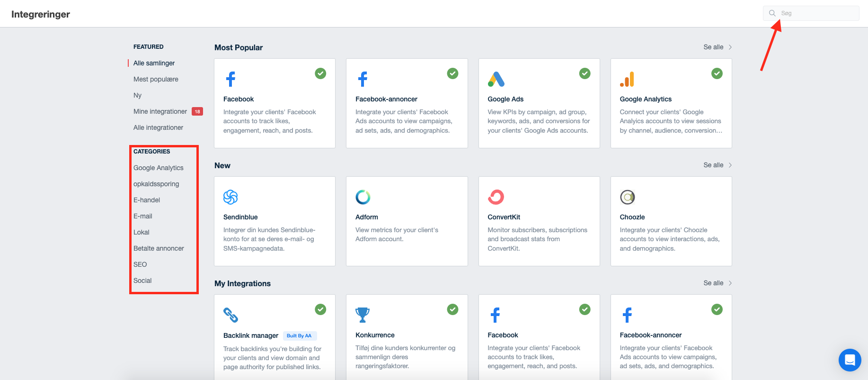Click the green checkmark on Most Popular Facebook card
This screenshot has height=380, width=868.
[x=320, y=73]
